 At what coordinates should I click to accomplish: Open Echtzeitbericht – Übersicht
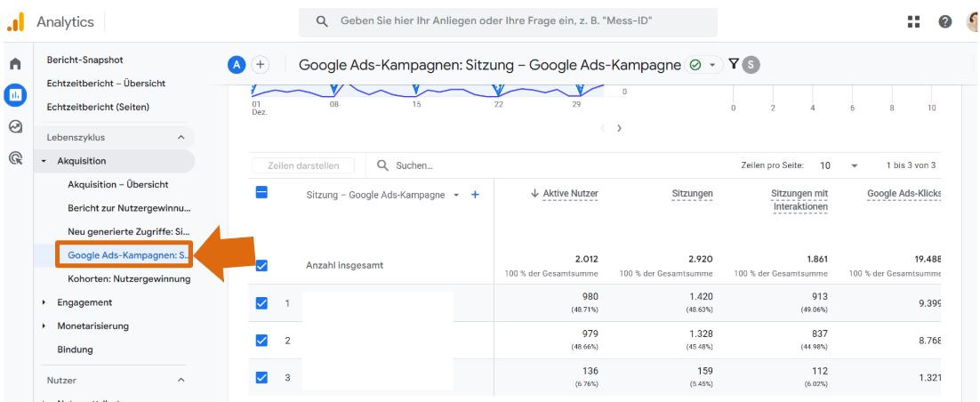pos(106,83)
